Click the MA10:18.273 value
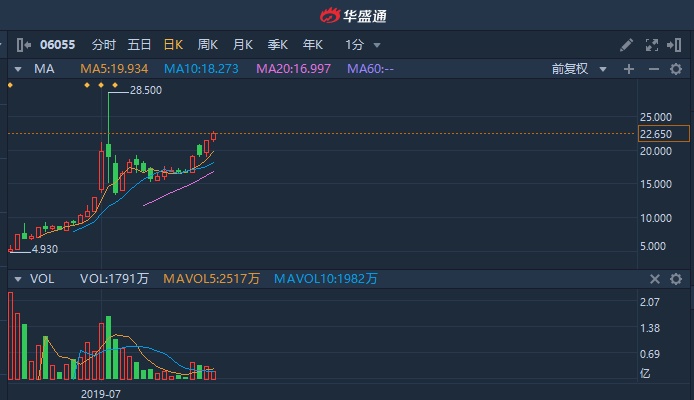This screenshot has height=400, width=694. tap(201, 69)
